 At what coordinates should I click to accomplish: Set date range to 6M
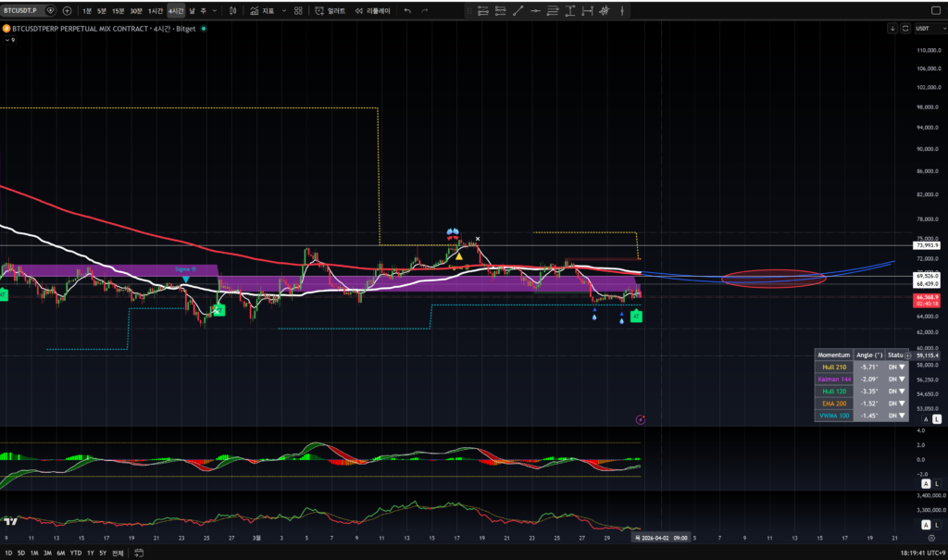[x=61, y=553]
